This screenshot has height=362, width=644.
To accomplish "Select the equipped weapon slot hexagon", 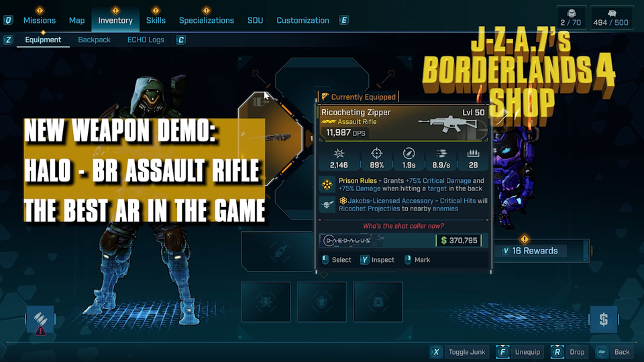I will click(x=270, y=139).
